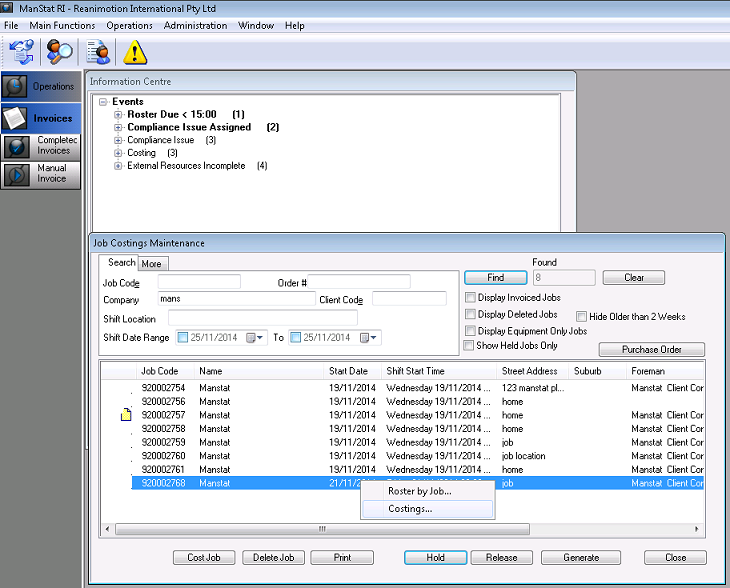Open the Operations menu
The width and height of the screenshot is (730, 588).
pyautogui.click(x=129, y=26)
